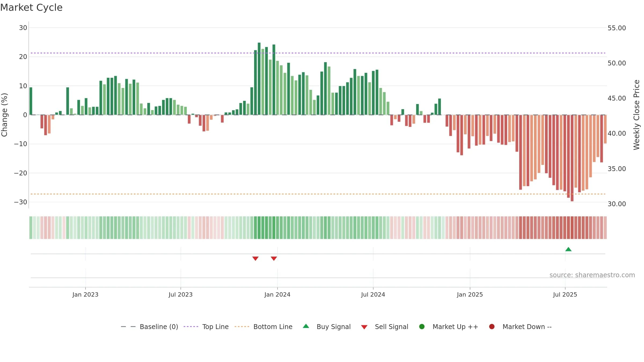Click the first red Sell Signal marker before Jan 2024
This screenshot has width=644, height=362.
pos(255,258)
